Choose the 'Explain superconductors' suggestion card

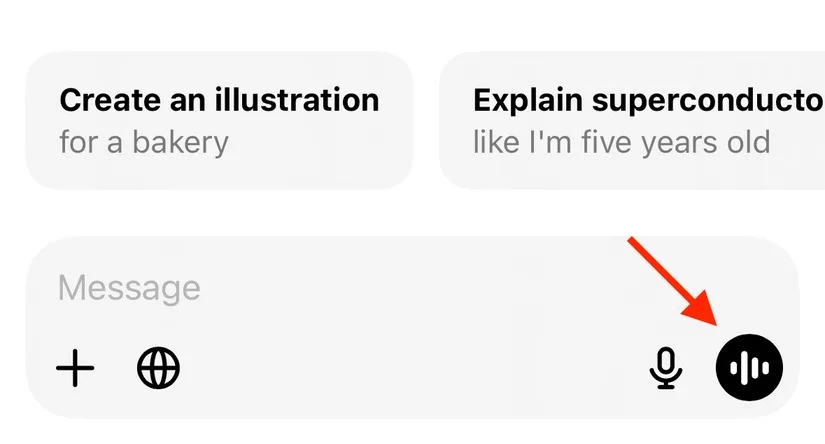pos(632,120)
